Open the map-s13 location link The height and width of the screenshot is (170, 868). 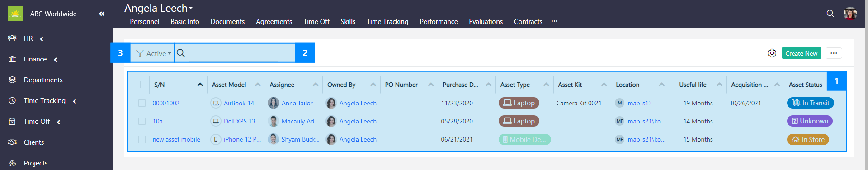point(640,103)
